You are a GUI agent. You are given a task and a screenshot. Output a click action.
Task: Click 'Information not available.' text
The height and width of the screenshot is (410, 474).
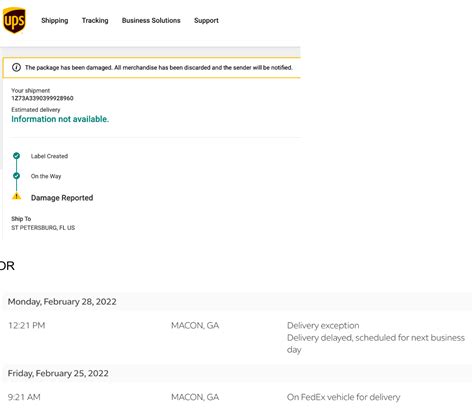[x=60, y=119]
